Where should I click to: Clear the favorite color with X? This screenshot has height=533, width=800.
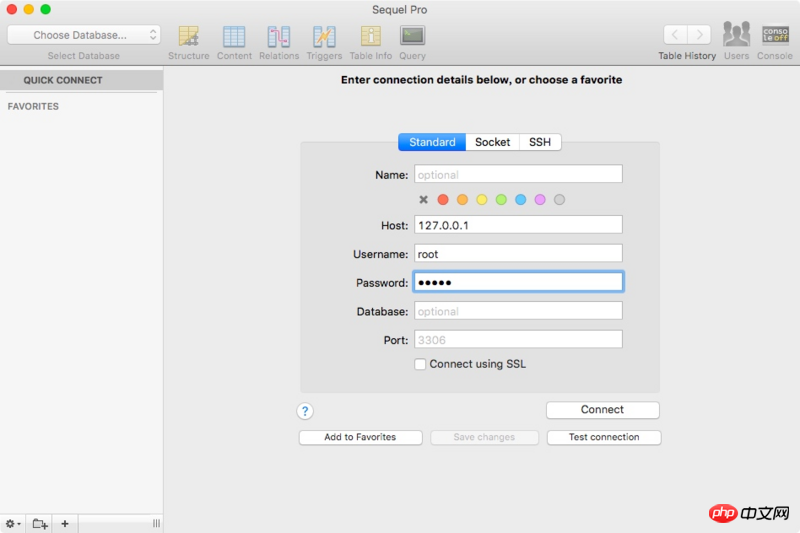423,199
